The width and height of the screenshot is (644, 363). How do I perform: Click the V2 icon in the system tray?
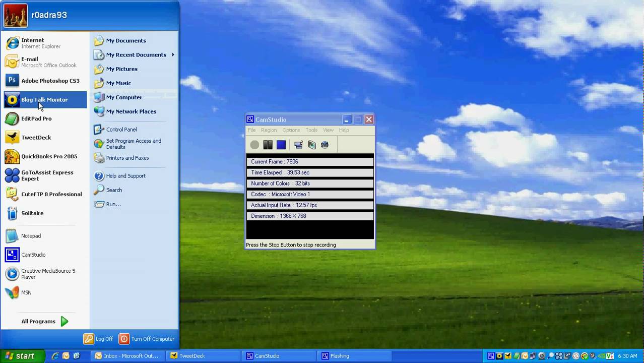610,356
